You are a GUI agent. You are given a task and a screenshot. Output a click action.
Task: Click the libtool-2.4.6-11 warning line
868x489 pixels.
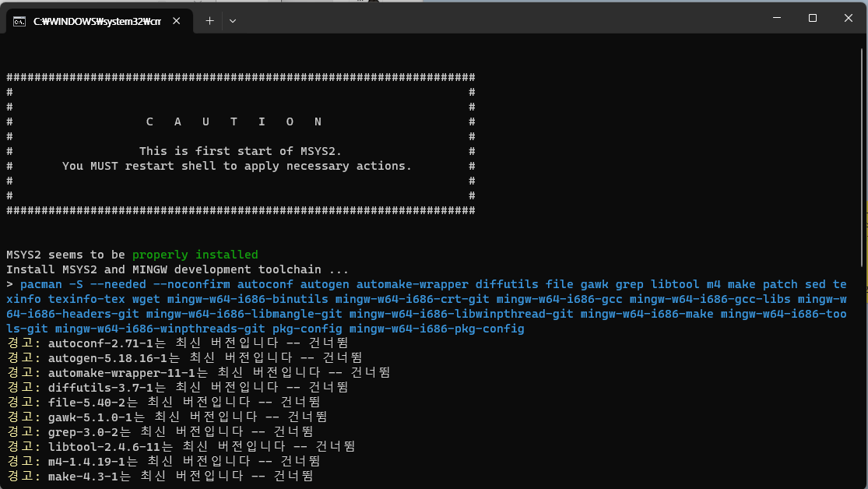[x=181, y=446]
